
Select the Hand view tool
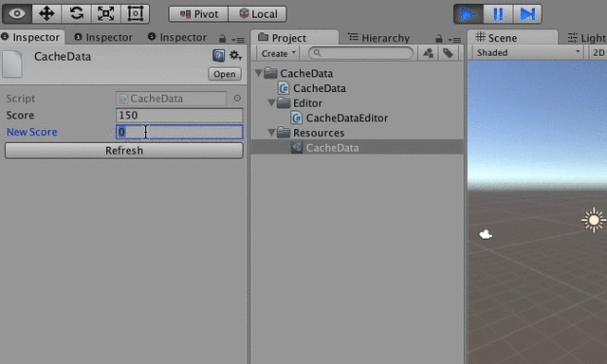(x=17, y=14)
